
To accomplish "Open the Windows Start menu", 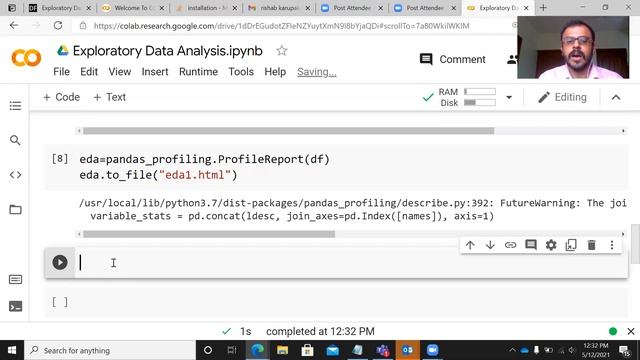I will [12, 350].
